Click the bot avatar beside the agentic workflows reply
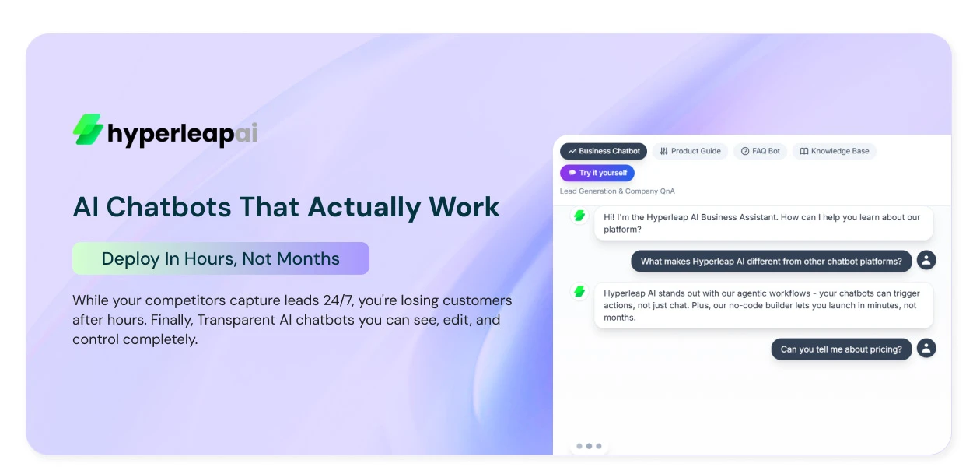Viewport: 980px width, 467px height. (x=579, y=292)
